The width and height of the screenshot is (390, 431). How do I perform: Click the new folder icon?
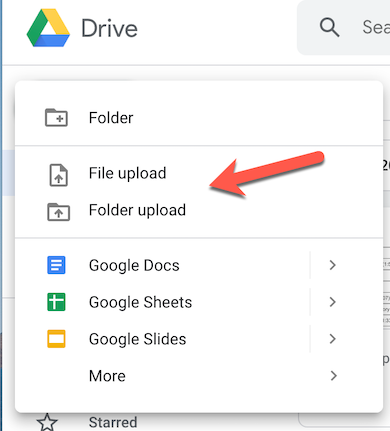(x=56, y=118)
